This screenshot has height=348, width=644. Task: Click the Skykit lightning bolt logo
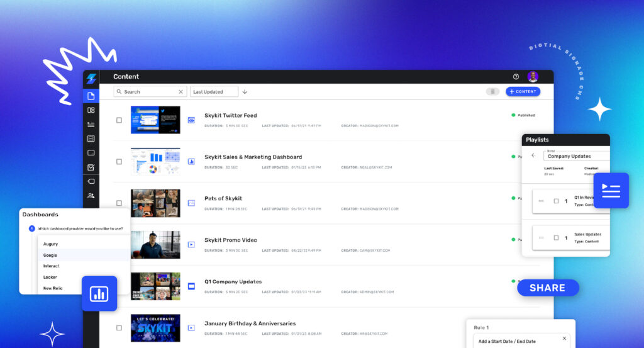(x=91, y=77)
